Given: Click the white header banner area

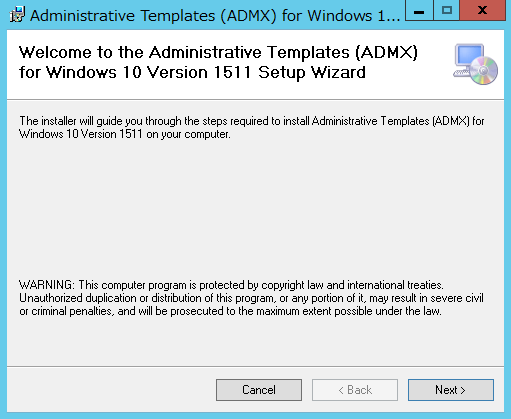Looking at the screenshot, I should pos(255,65).
